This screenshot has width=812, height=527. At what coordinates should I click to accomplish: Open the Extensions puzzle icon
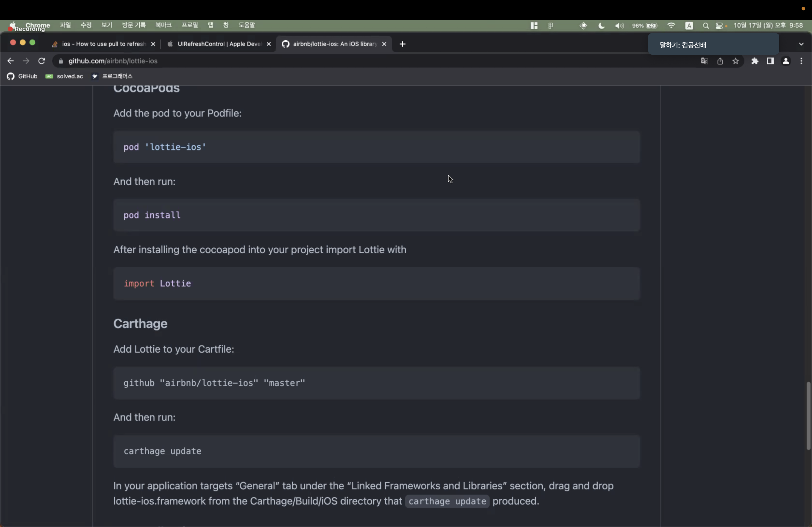[755, 61]
